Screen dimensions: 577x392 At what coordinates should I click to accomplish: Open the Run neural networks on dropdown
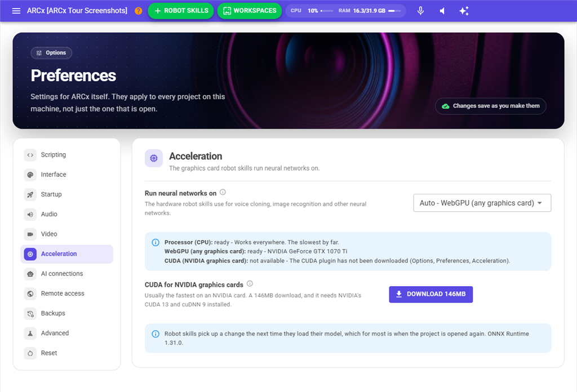click(482, 203)
